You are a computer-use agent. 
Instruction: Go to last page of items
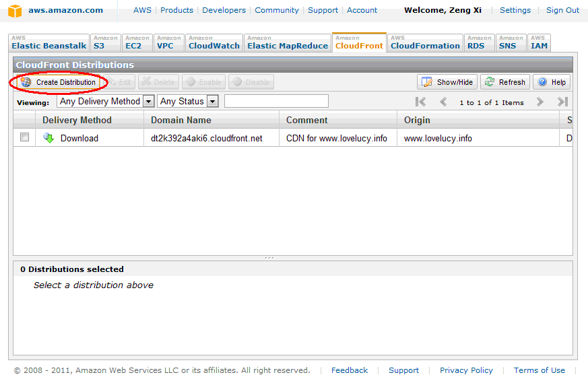[562, 102]
